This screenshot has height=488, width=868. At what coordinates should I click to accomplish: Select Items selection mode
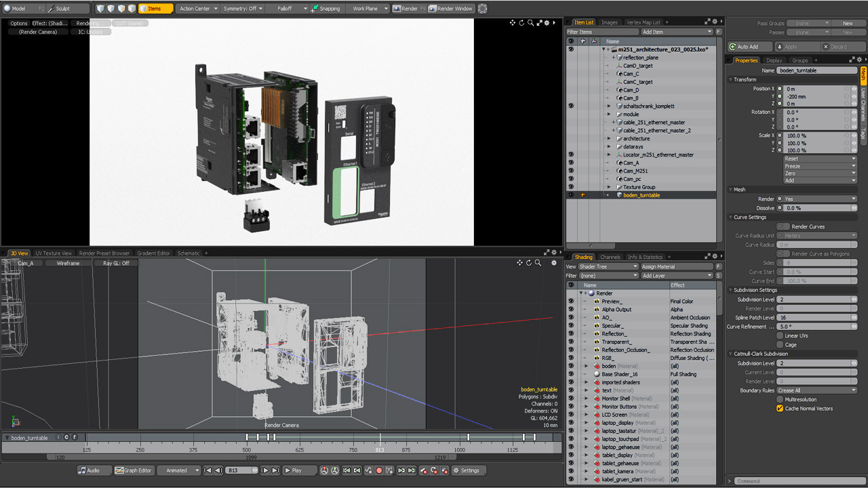point(155,9)
